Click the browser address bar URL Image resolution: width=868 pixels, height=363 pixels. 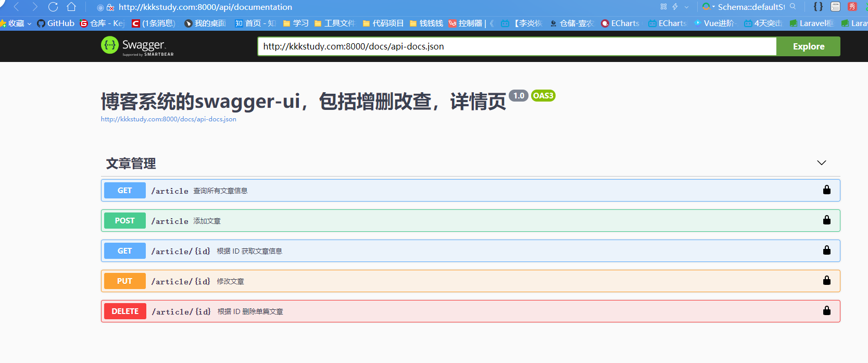[205, 7]
